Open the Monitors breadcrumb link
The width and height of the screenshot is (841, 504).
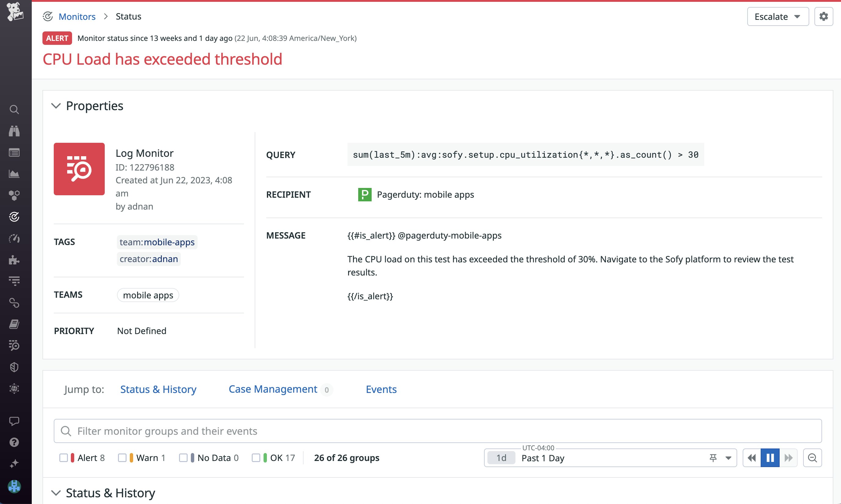point(77,16)
